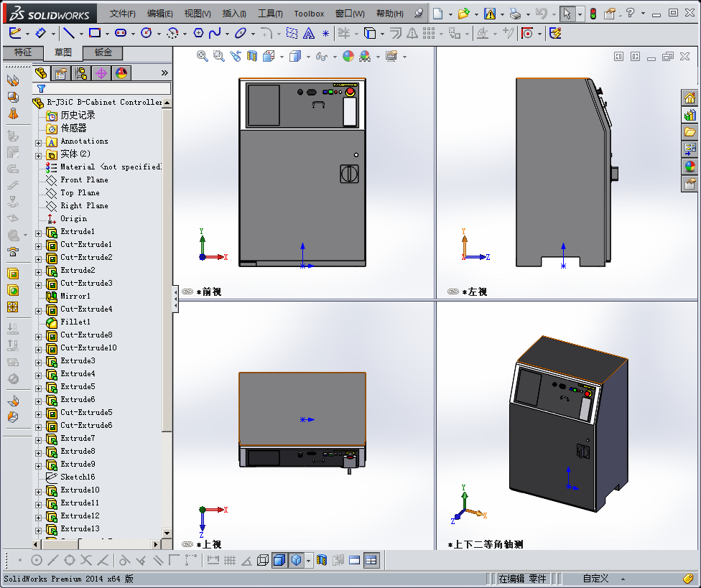This screenshot has height=588, width=701.
Task: Open the Rectangle tool dropdown arrow
Action: [106, 33]
